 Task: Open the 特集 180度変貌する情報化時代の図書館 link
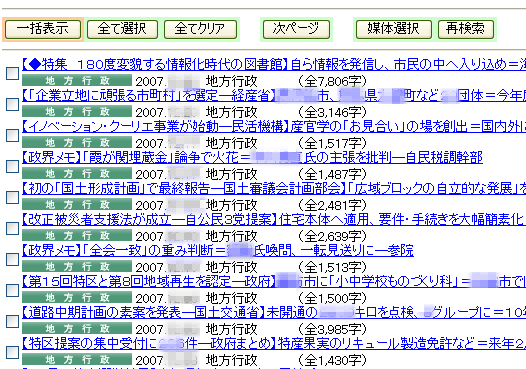point(274,64)
